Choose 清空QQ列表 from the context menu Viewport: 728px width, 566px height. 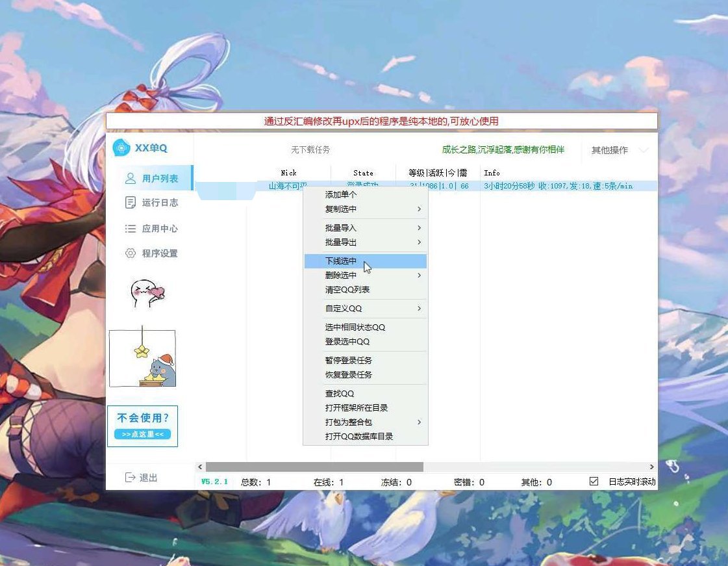coord(347,290)
